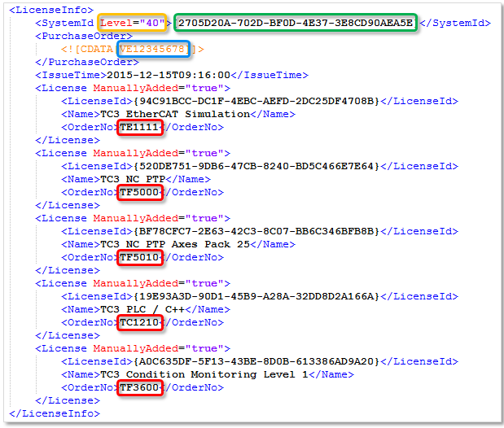Click the CDATA keyword in PurchaseOrder
This screenshot has width=504, height=428.
96,49
